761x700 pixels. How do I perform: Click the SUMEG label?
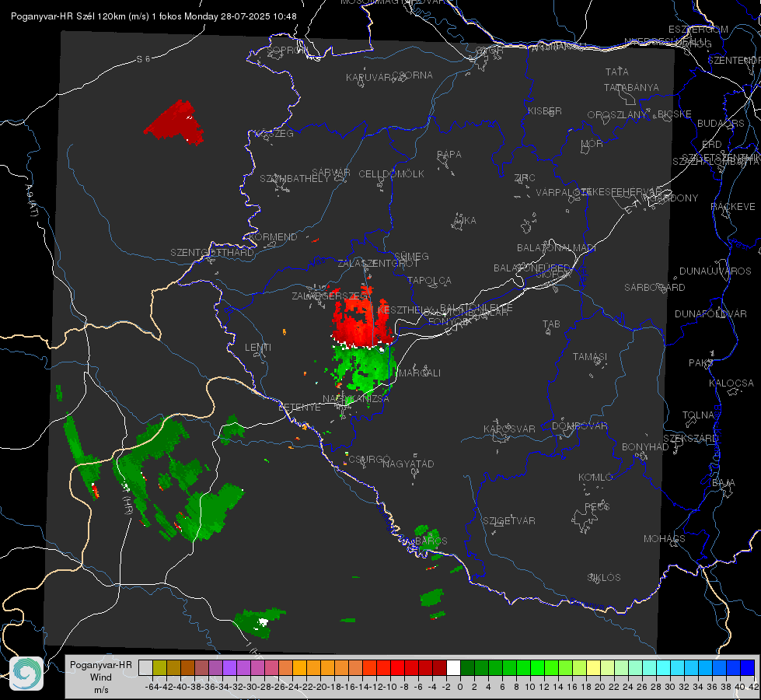coord(411,257)
